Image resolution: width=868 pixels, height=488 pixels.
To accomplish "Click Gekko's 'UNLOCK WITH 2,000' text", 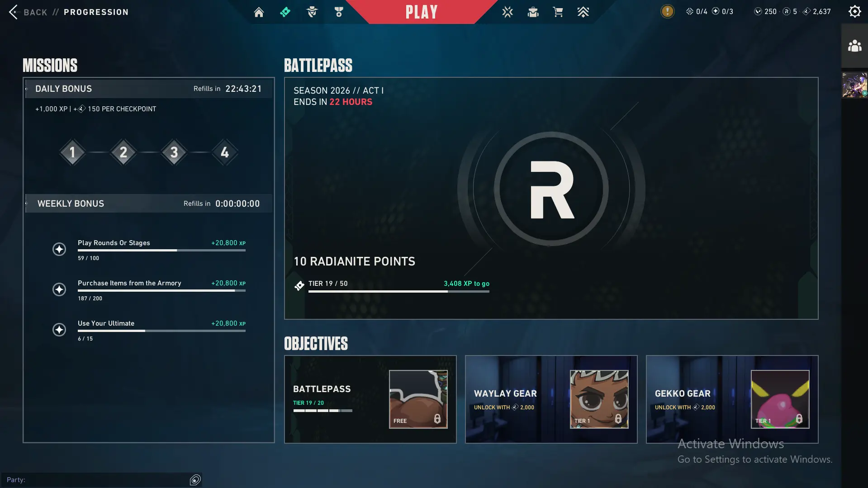I will click(685, 407).
